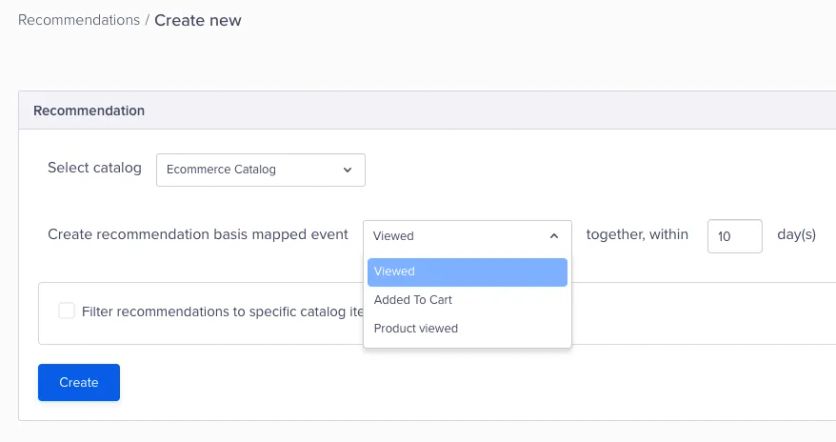This screenshot has height=442, width=836.
Task: Click the together, within text
Action: click(x=637, y=235)
